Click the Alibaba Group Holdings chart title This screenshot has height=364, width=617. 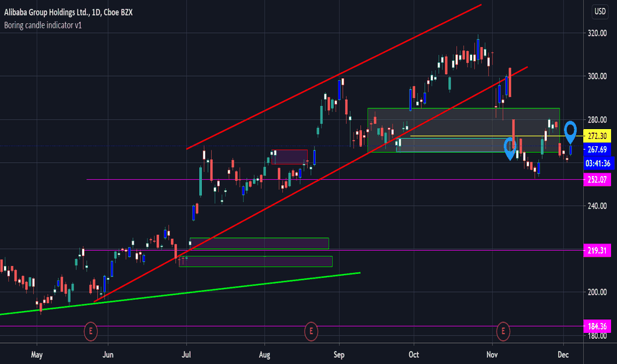(x=68, y=12)
